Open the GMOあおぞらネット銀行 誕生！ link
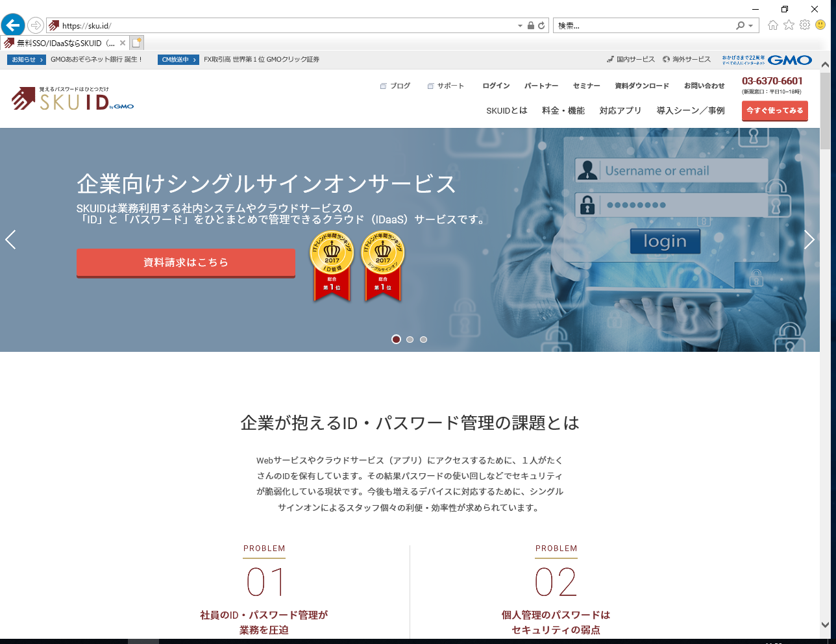836x644 pixels. click(96, 60)
